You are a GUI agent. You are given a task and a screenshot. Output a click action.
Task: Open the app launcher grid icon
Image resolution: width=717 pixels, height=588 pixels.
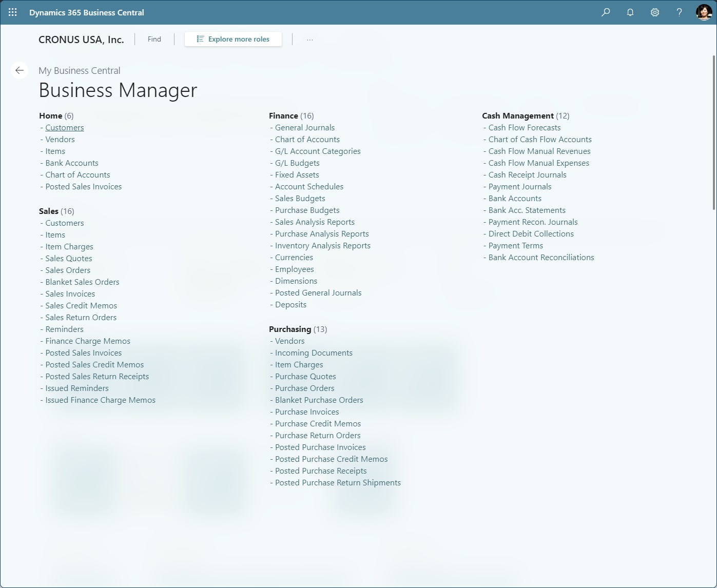(12, 12)
